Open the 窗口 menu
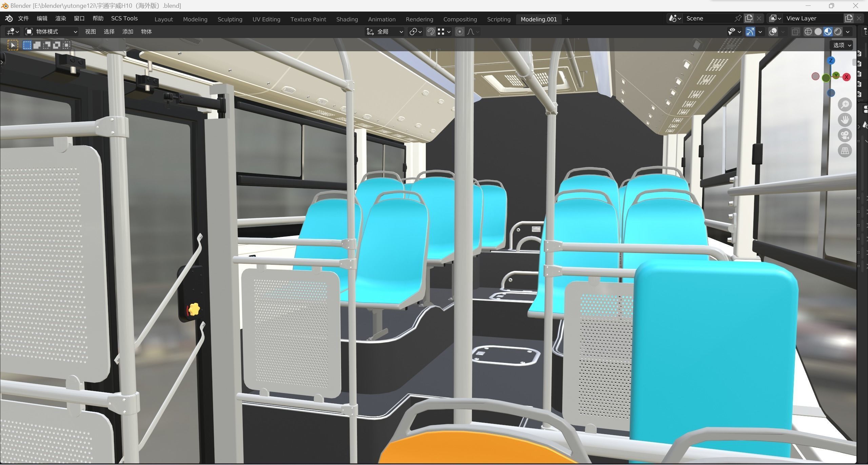The height and width of the screenshot is (465, 868). point(79,18)
